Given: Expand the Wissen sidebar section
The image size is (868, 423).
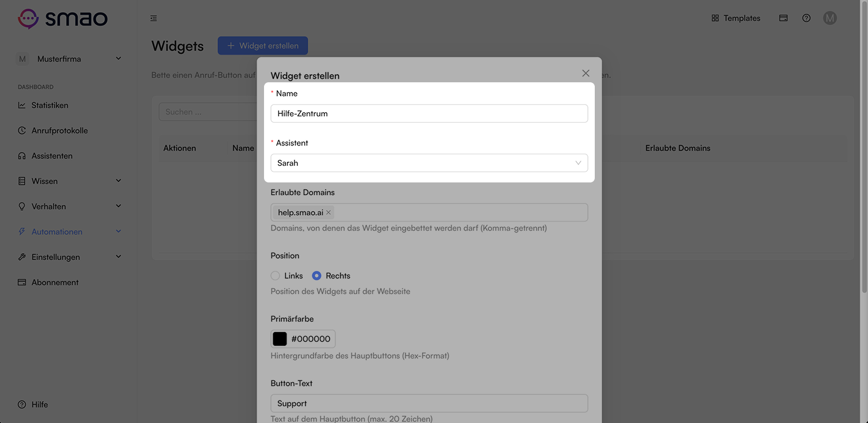Looking at the screenshot, I should coord(70,181).
